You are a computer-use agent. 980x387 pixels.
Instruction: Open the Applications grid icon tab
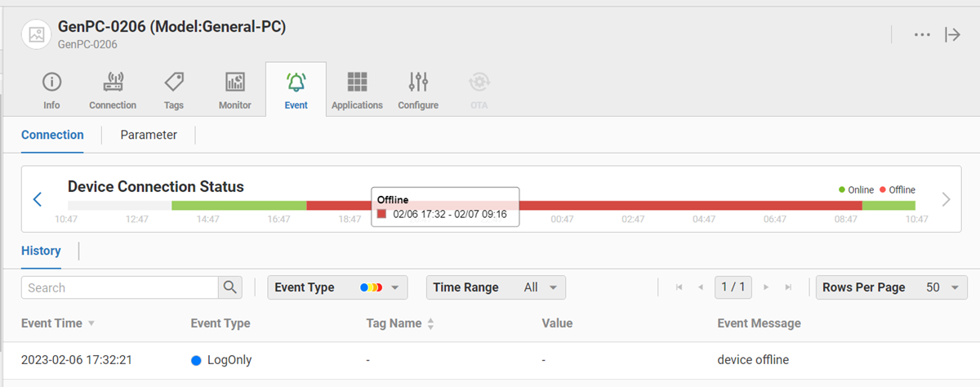[x=357, y=83]
